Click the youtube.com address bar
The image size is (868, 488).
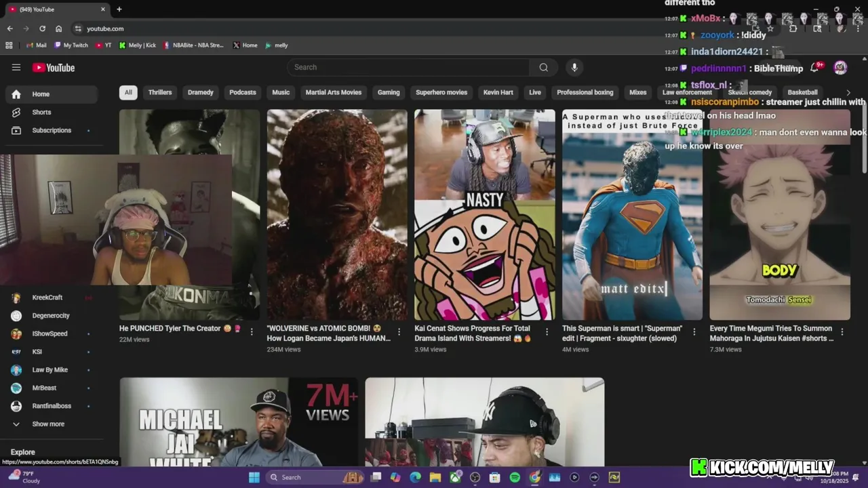coord(366,28)
